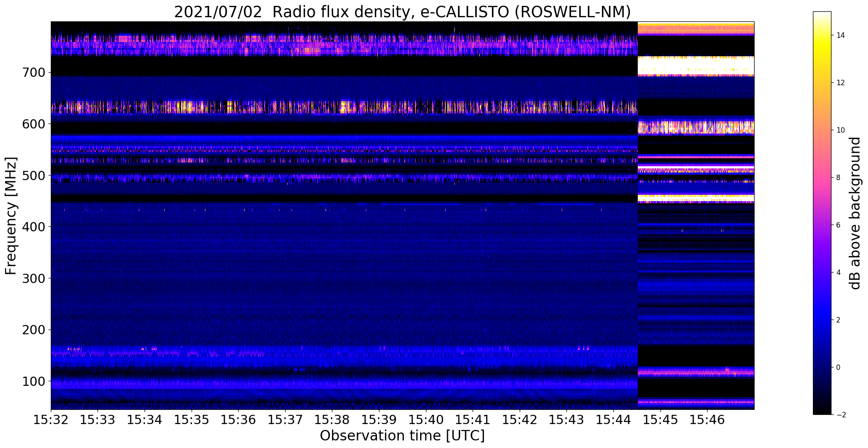This screenshot has width=868, height=448.
Task: Click the 700 MHz frequency tick label
Action: click(34, 73)
